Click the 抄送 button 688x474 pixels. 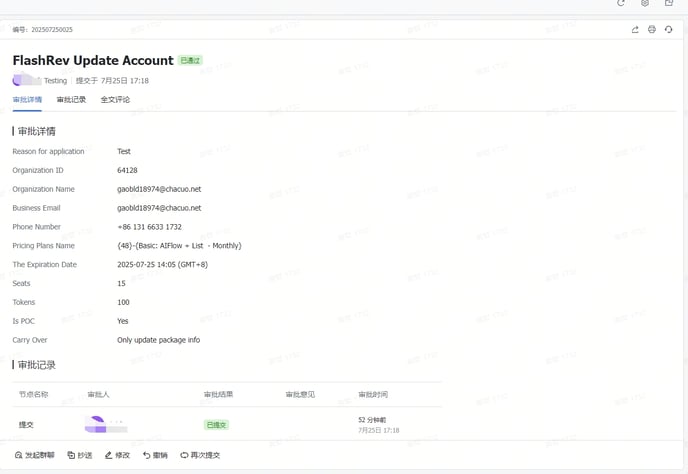80,455
